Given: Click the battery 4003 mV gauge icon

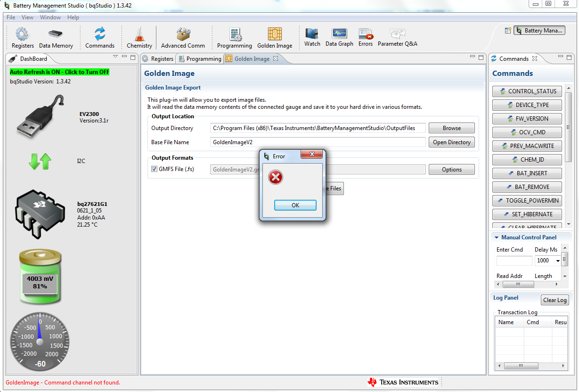Looking at the screenshot, I should point(41,277).
